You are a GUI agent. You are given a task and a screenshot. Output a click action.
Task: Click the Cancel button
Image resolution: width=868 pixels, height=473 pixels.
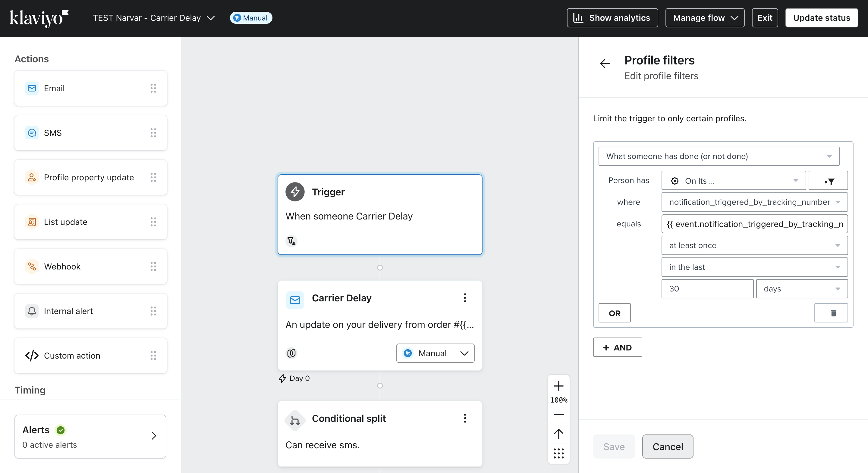point(668,447)
